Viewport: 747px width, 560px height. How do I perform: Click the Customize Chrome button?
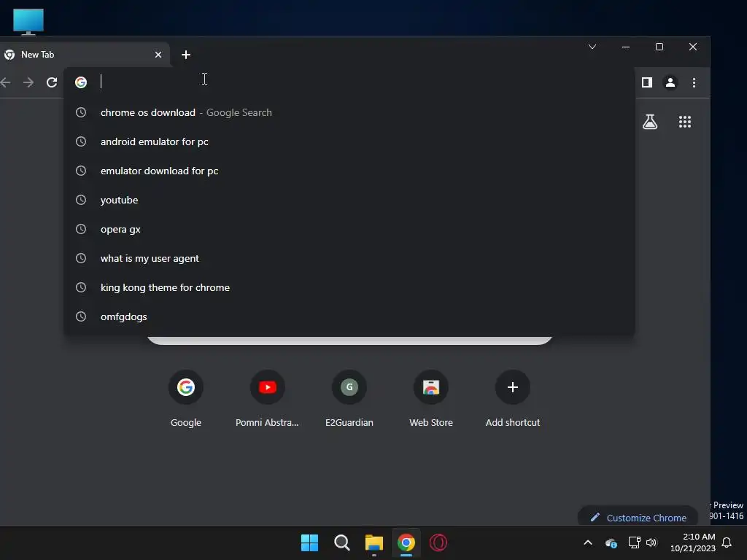[x=638, y=517]
